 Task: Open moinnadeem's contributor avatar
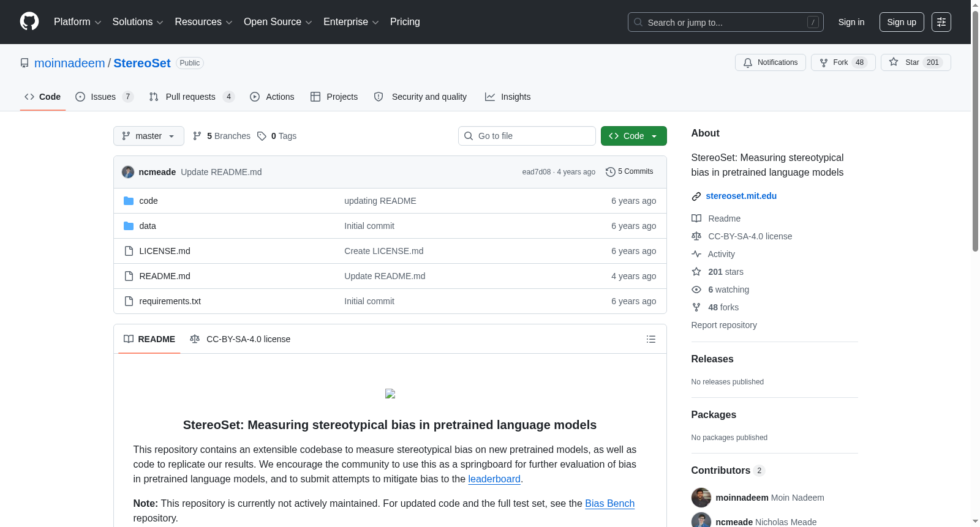click(701, 498)
